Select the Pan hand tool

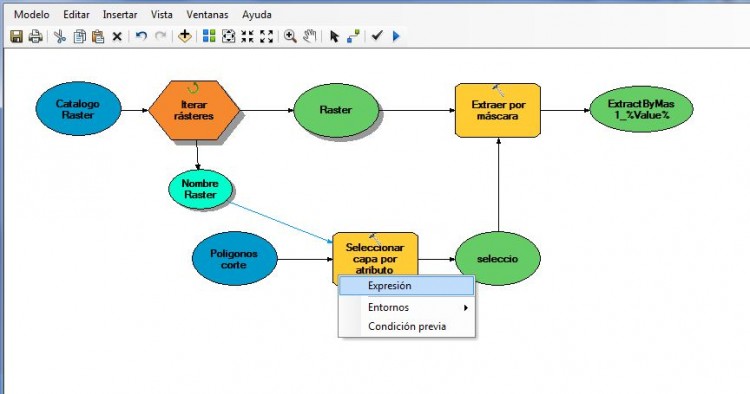tap(310, 36)
